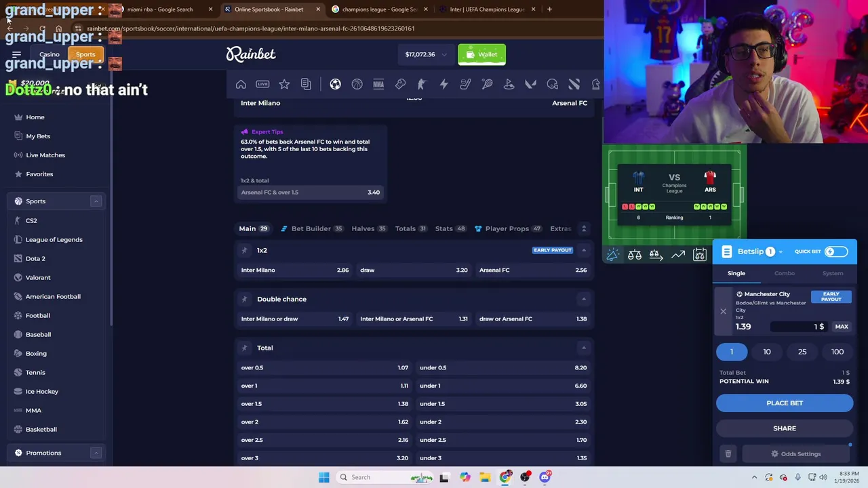This screenshot has width=868, height=488.
Task: Open the trend line chart icon
Action: [x=677, y=255]
